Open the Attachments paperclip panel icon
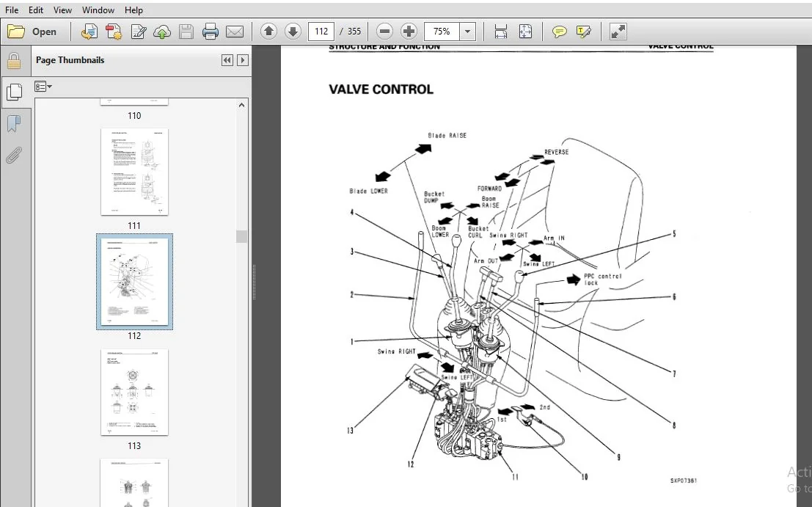The width and height of the screenshot is (812, 507). [x=13, y=156]
